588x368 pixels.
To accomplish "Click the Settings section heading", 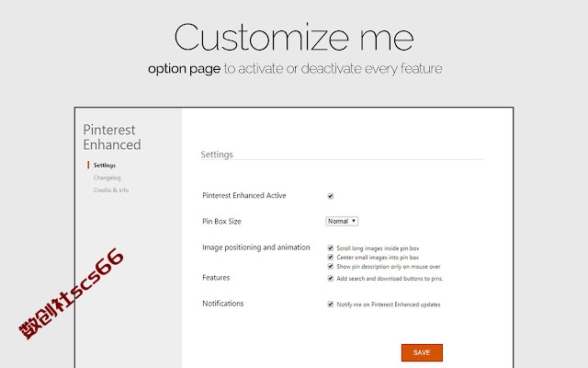I will point(217,155).
